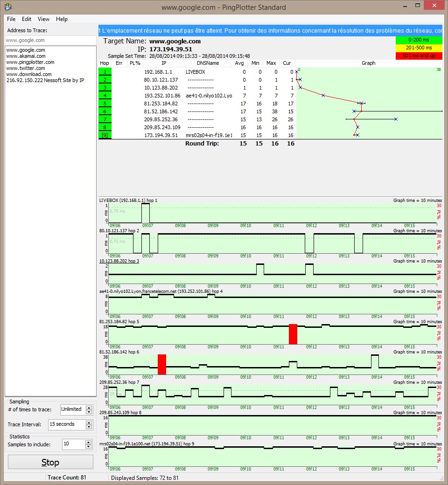Image resolution: width=448 pixels, height=485 pixels.
Task: Click the green hop 6 number cell
Action: (105, 111)
